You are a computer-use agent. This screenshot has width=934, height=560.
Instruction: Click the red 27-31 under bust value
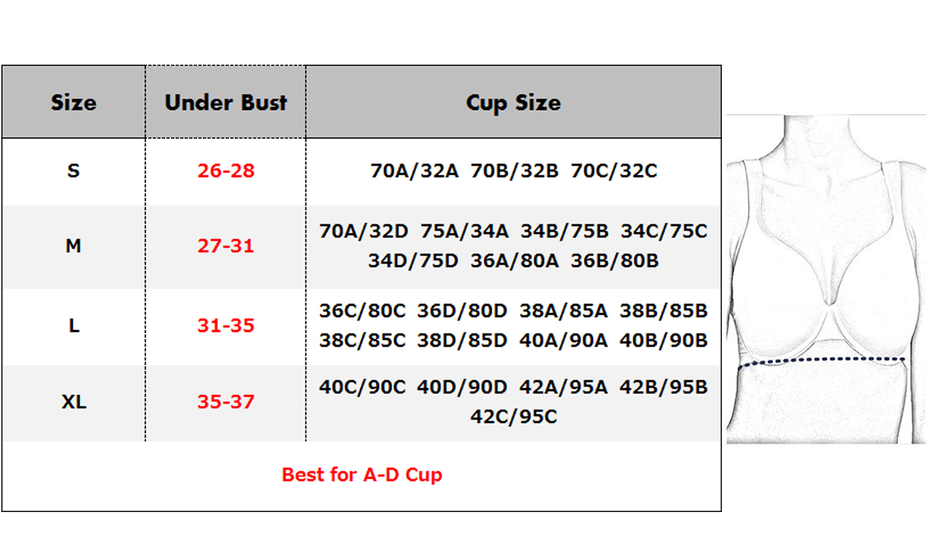point(225,246)
